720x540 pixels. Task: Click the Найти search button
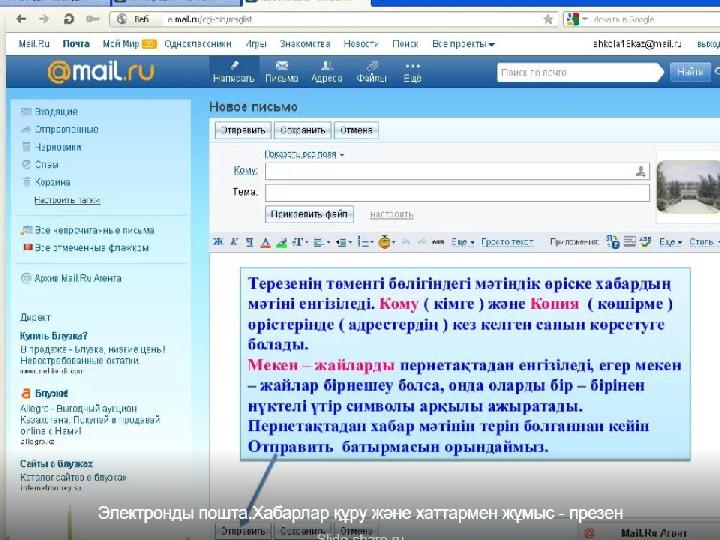pyautogui.click(x=690, y=72)
